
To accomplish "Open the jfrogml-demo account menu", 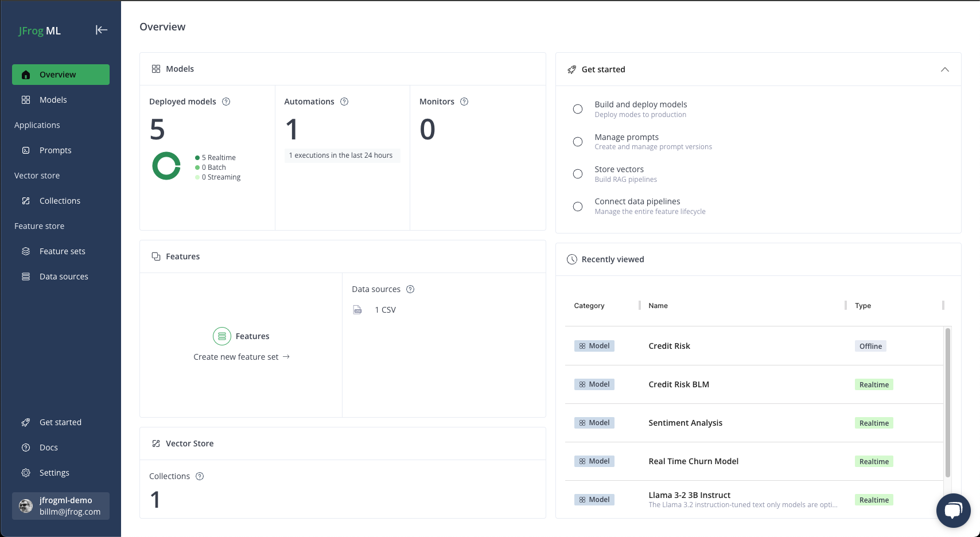I will coord(60,505).
